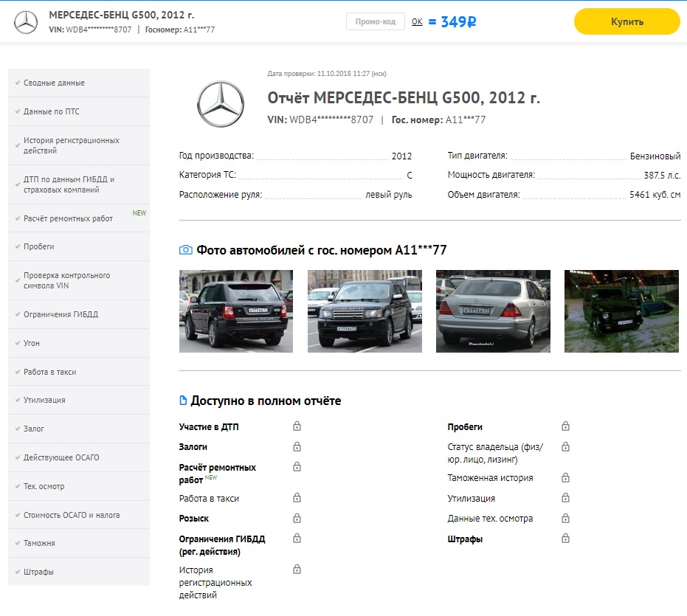Click the report title 'Отчёт МЕРСЕДЕС-БЕНЦ G500, 2012 г.'
This screenshot has width=687, height=616.
[404, 97]
